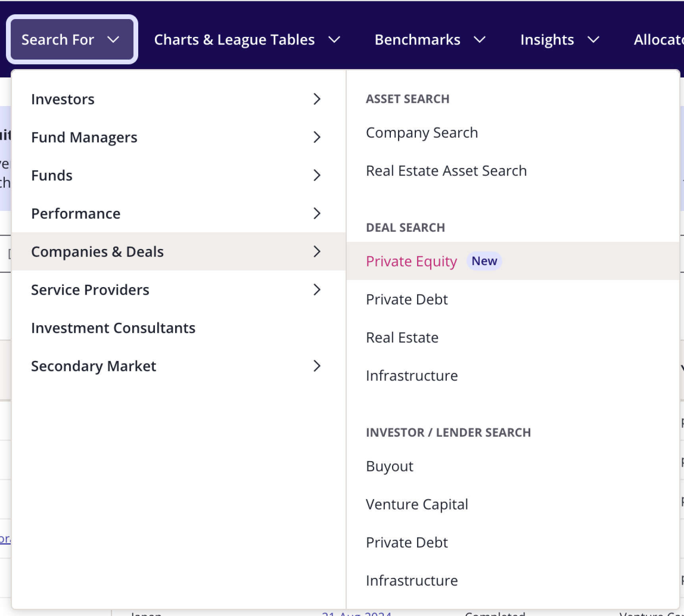Click the New badge beside Private Equity

[484, 261]
